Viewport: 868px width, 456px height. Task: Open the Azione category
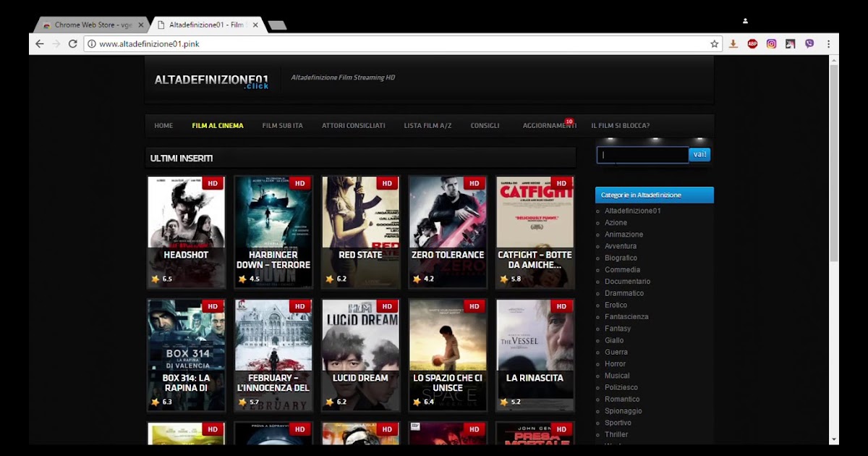click(616, 223)
